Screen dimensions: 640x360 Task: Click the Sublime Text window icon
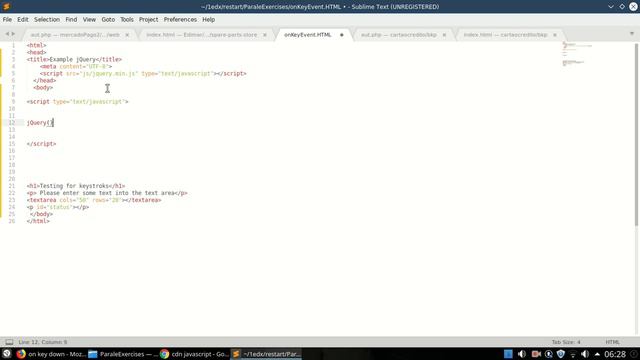(7, 7)
